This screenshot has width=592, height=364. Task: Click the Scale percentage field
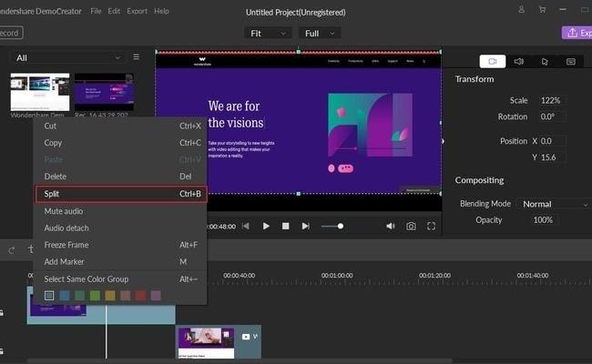[x=549, y=100]
